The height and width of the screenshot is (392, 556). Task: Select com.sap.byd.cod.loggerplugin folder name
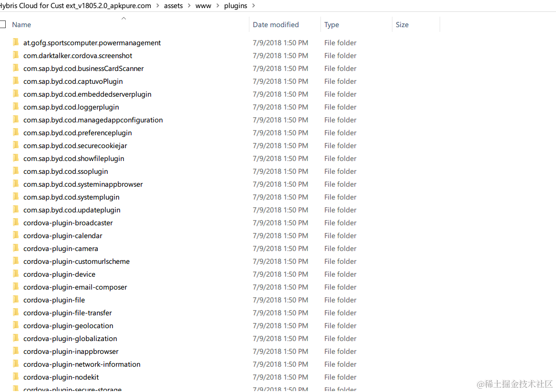[71, 107]
